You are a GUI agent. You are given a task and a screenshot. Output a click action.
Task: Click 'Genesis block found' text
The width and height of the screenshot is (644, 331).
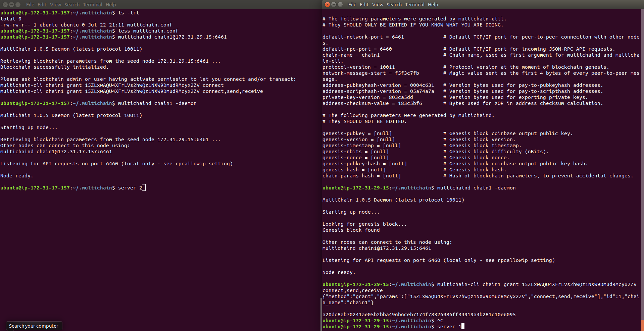(351, 230)
